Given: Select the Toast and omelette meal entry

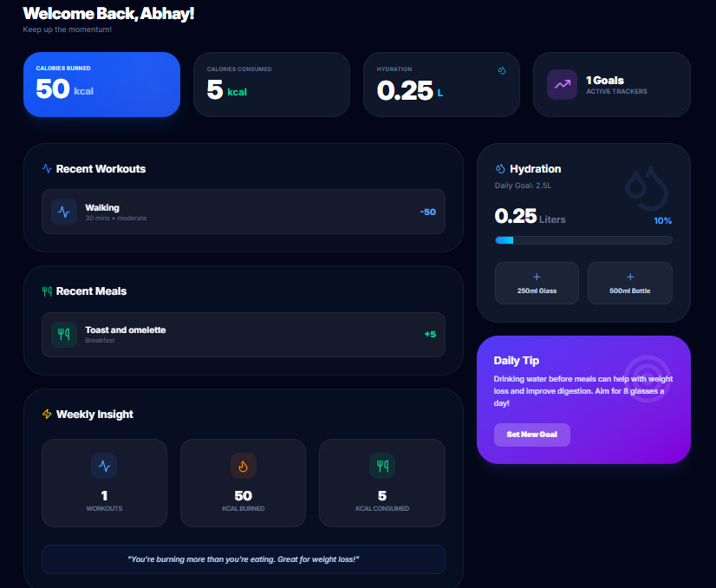Looking at the screenshot, I should click(x=244, y=335).
